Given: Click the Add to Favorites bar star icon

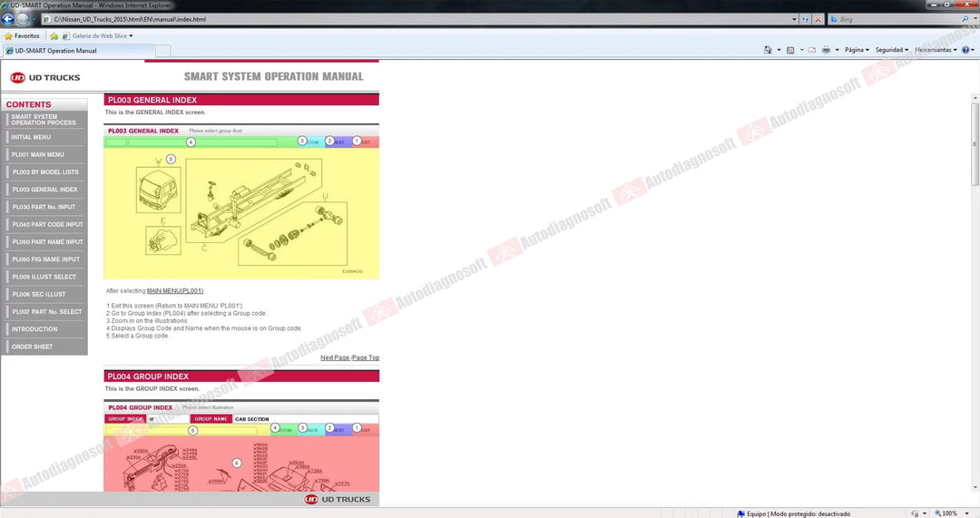Looking at the screenshot, I should (54, 36).
